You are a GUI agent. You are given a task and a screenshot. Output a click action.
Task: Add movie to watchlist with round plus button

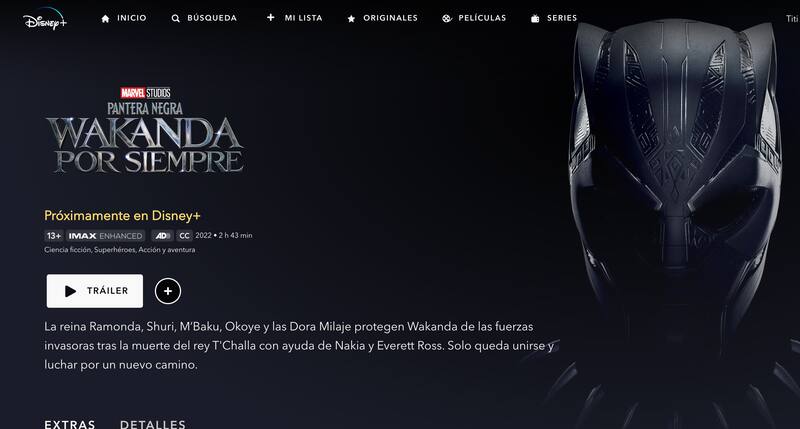coord(168,291)
